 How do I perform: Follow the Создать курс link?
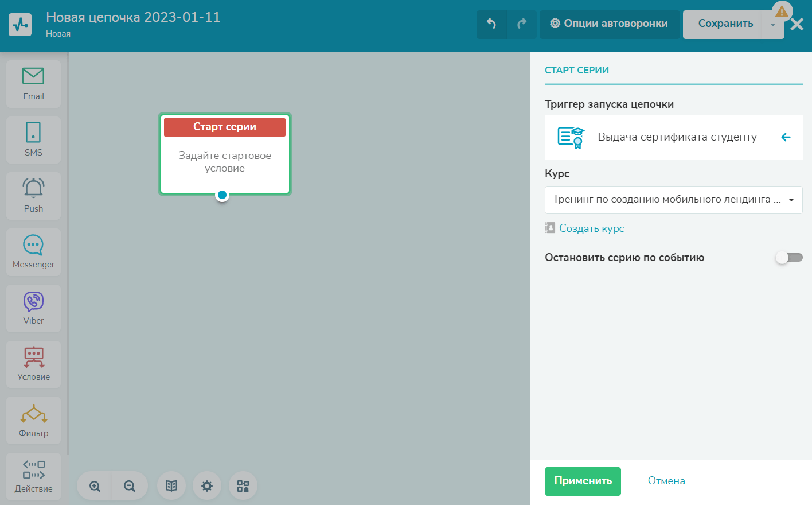(591, 228)
